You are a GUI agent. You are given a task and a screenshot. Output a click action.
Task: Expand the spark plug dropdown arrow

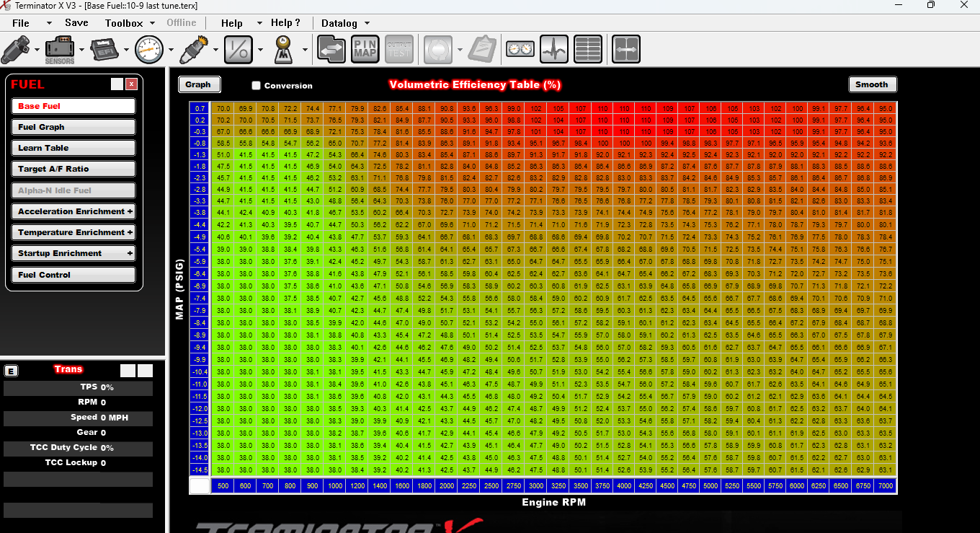(215, 50)
